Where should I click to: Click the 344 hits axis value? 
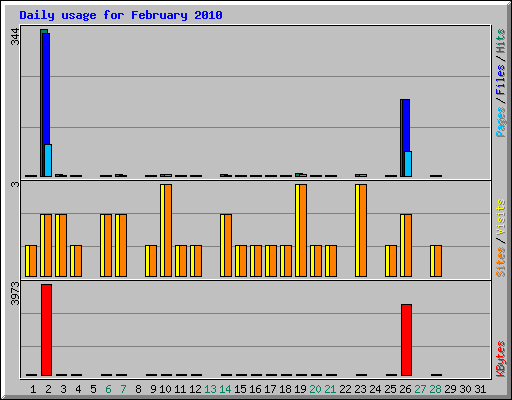[x=15, y=36]
